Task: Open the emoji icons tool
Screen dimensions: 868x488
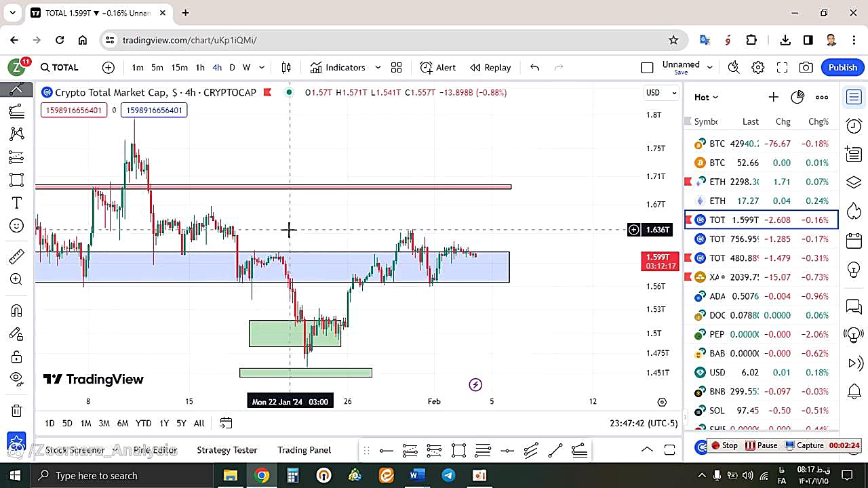Action: click(16, 226)
